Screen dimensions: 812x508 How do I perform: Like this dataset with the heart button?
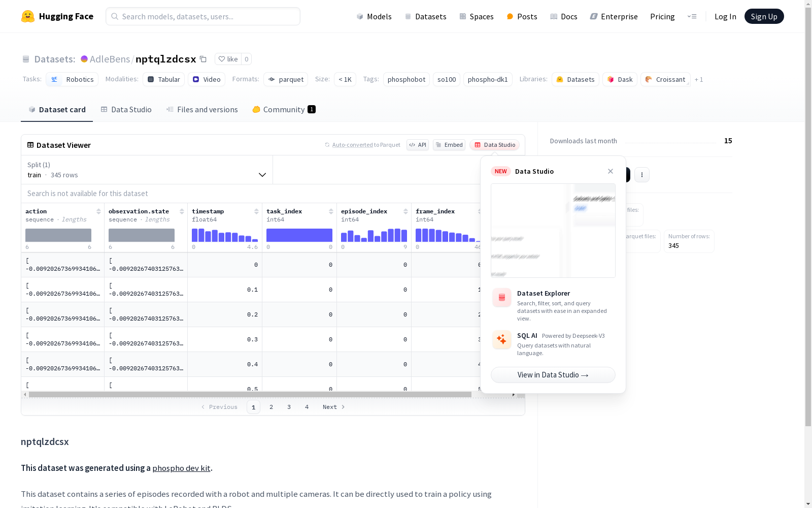coord(228,59)
